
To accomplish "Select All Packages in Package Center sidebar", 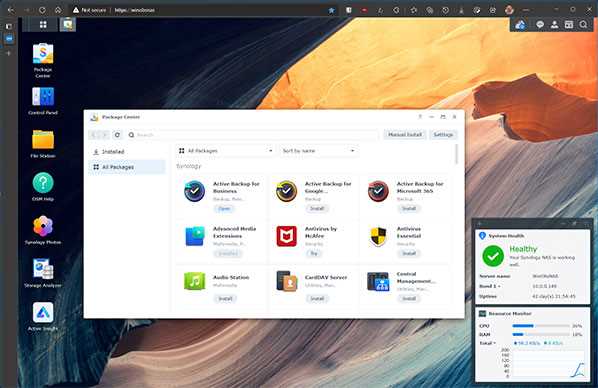I will (127, 167).
